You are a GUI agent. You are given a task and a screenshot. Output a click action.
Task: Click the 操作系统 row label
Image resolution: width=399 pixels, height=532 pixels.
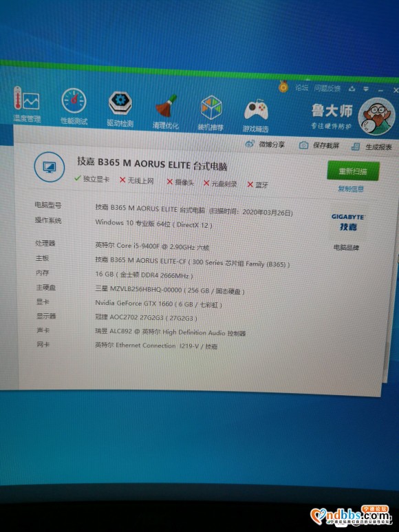[x=48, y=220]
